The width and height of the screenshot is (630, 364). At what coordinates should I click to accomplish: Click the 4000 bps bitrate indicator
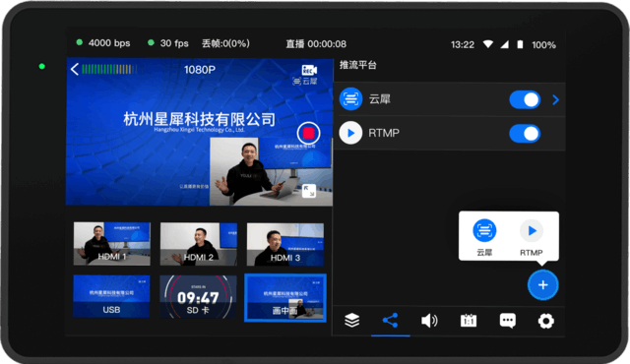[103, 43]
